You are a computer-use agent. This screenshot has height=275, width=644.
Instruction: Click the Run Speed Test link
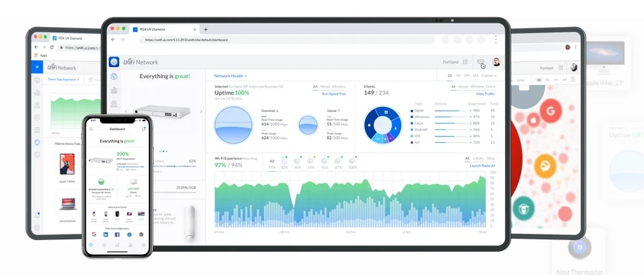[334, 94]
